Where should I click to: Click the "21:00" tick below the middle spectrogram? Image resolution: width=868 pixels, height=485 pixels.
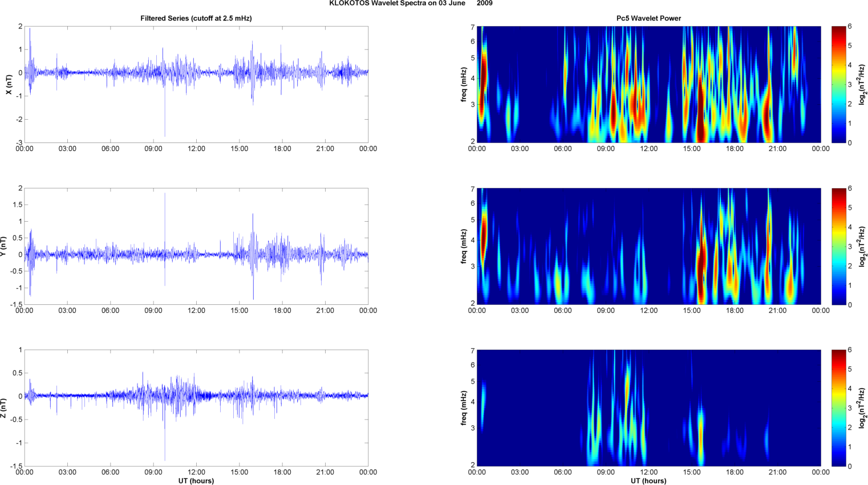coord(778,311)
